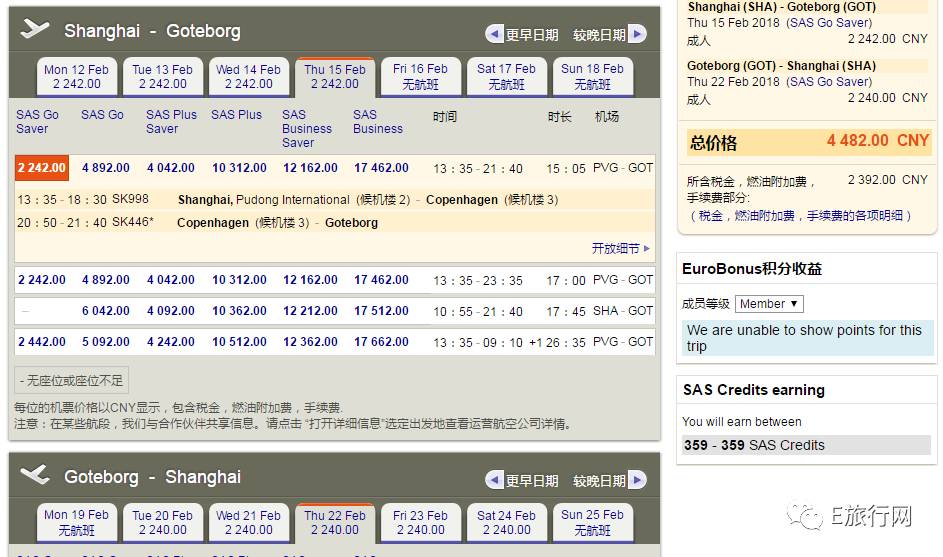Viewport: 943px width, 557px height.
Task: Click flight number SK446* segment row
Action: point(334,223)
